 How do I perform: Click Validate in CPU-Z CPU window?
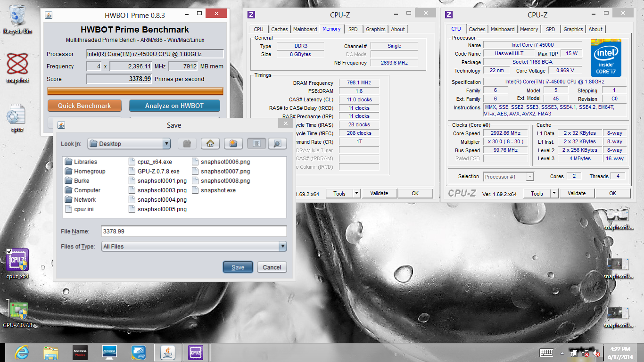point(577,193)
